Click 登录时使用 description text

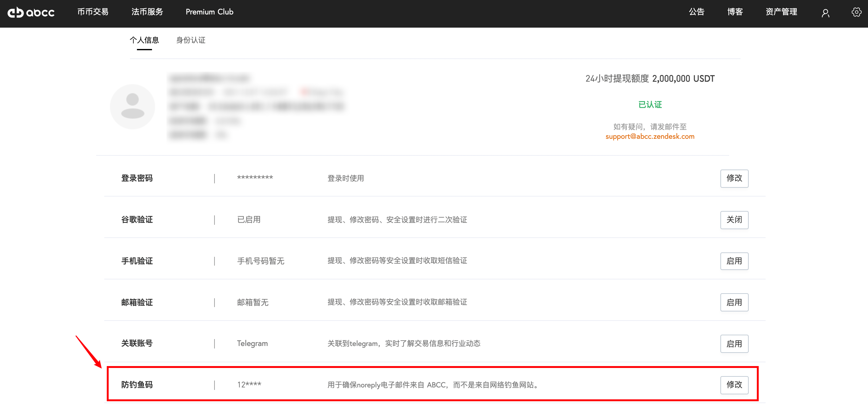click(x=346, y=178)
